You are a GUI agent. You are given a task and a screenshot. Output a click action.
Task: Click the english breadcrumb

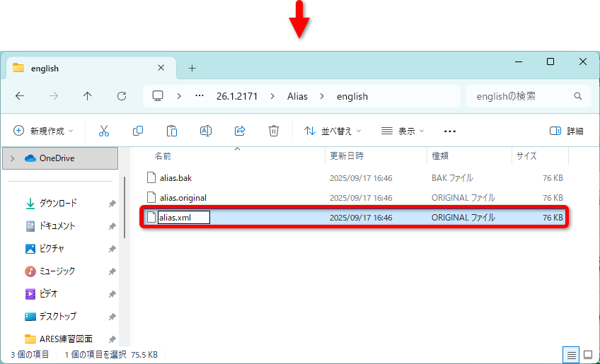coord(352,96)
